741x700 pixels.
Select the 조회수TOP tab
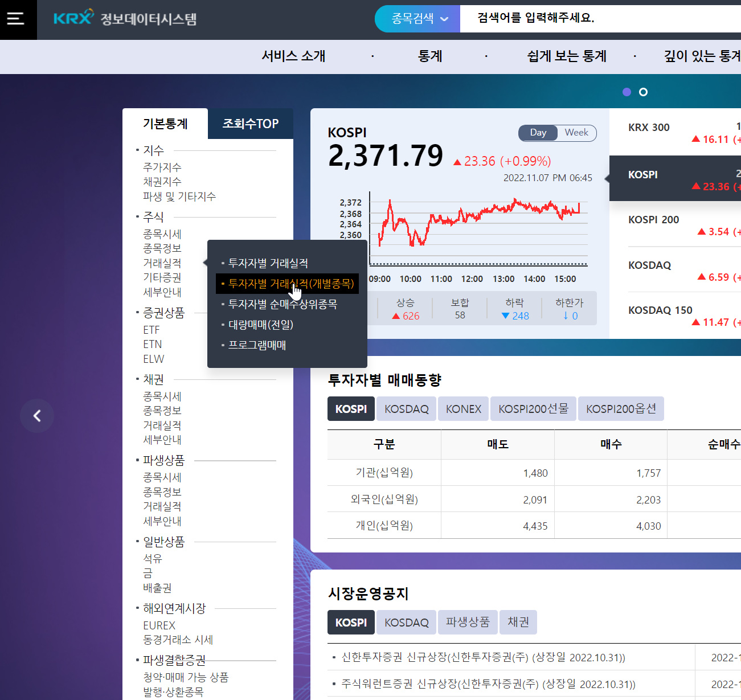(x=251, y=124)
